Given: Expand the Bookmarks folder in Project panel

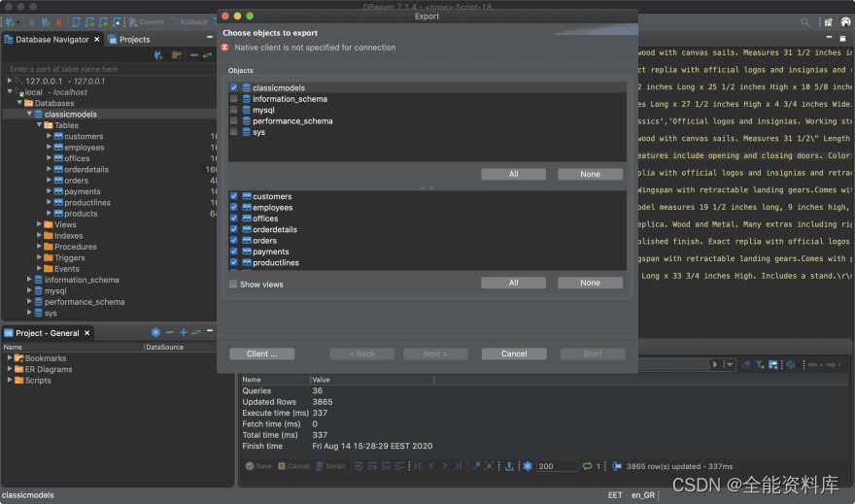Looking at the screenshot, I should 10,358.
